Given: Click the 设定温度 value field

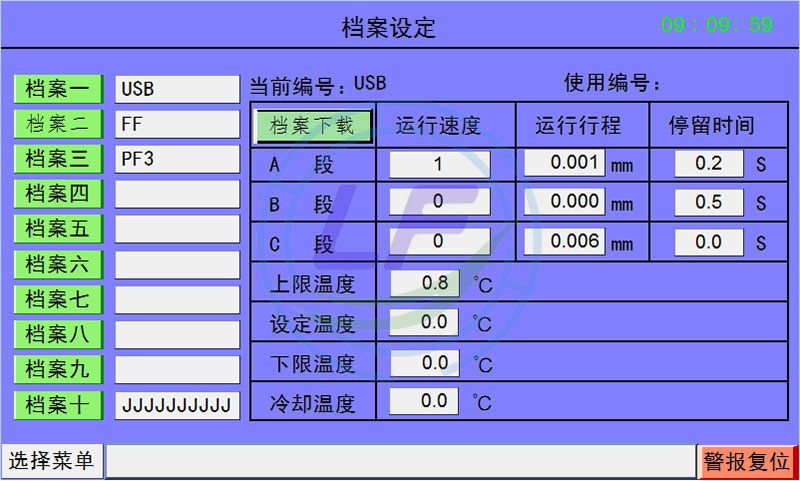Looking at the screenshot, I should click(x=425, y=323).
